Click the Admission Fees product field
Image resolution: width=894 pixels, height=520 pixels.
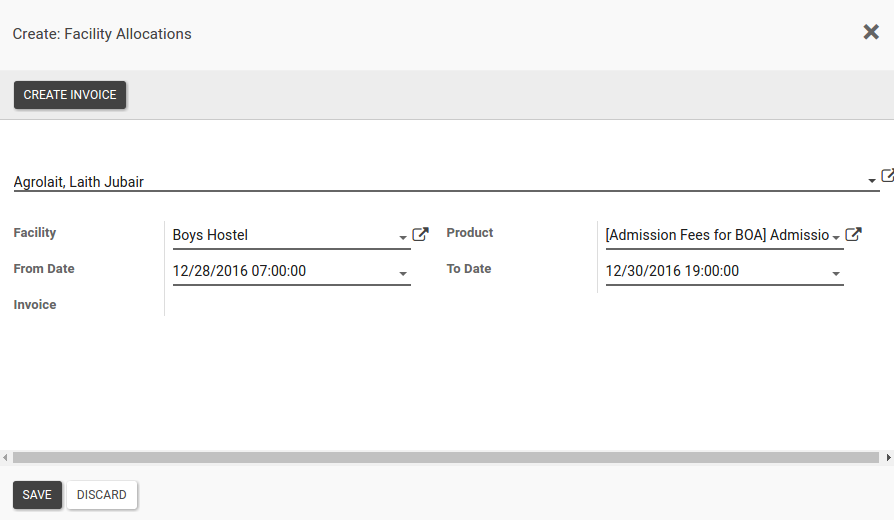(716, 236)
